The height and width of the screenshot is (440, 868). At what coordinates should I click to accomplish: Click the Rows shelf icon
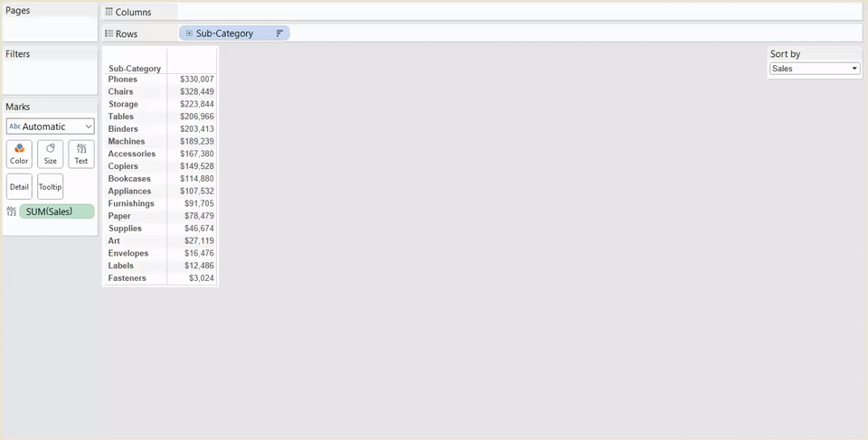(108, 33)
